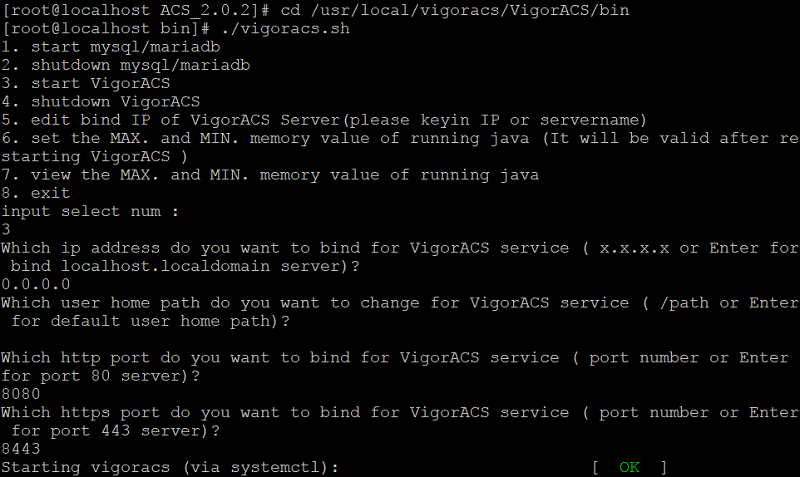Click the input select num prompt
Viewport: 800px width, 477px height.
90,212
